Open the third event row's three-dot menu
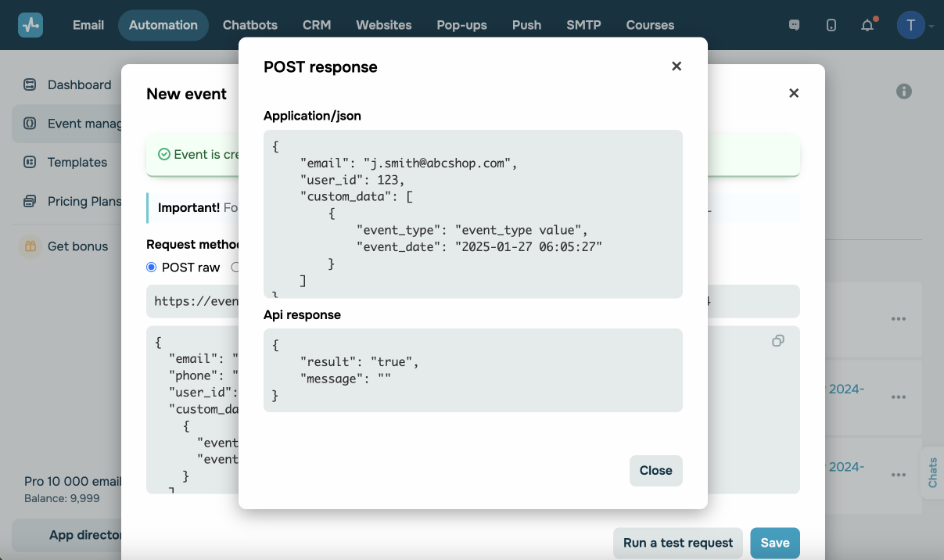This screenshot has width=944, height=560. (899, 475)
